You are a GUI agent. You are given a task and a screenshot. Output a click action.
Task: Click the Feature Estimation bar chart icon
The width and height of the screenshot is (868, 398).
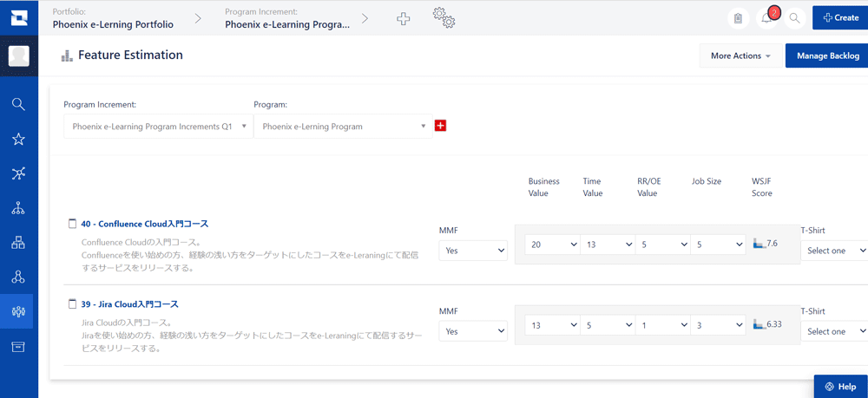[x=67, y=55]
